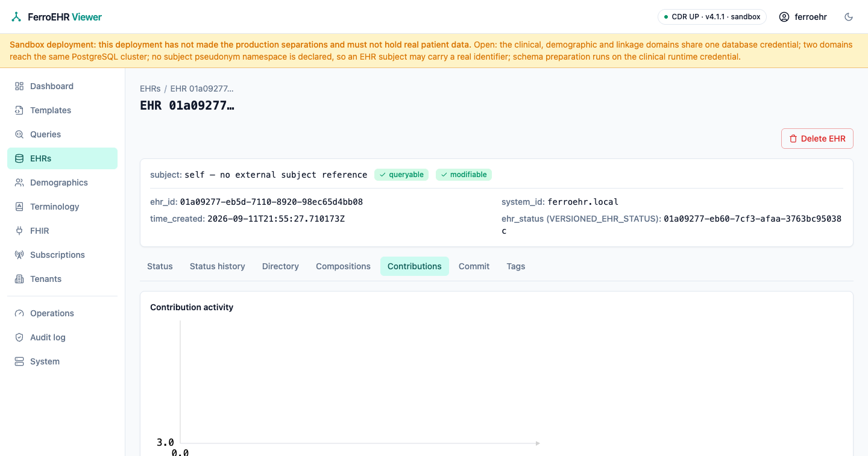Screen dimensions: 868x456
Task: Show the Compositions tab
Action: (x=343, y=266)
